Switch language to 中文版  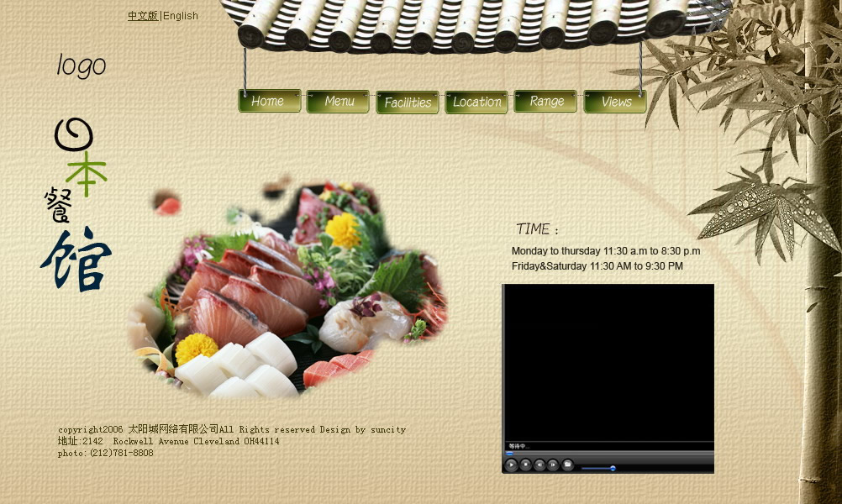click(x=143, y=16)
